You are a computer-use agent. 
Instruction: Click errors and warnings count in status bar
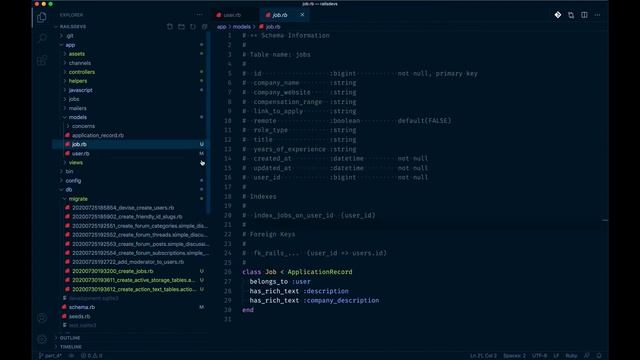coord(91,356)
